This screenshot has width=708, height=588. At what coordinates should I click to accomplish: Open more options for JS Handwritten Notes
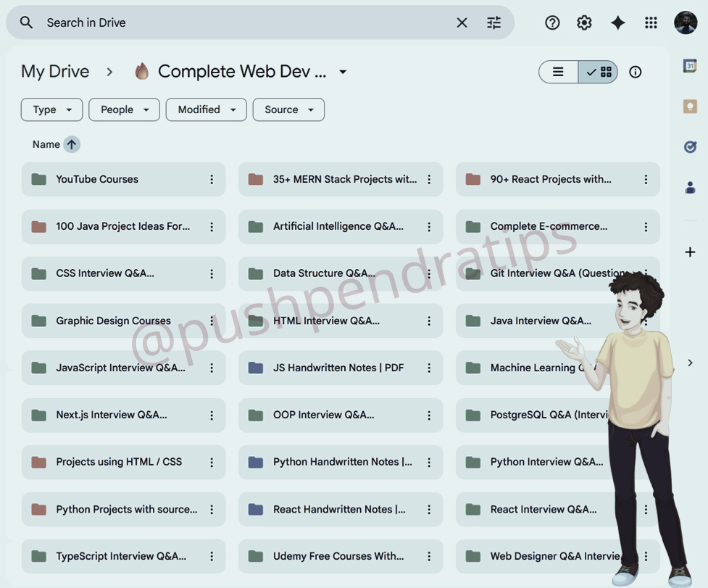[x=429, y=368]
